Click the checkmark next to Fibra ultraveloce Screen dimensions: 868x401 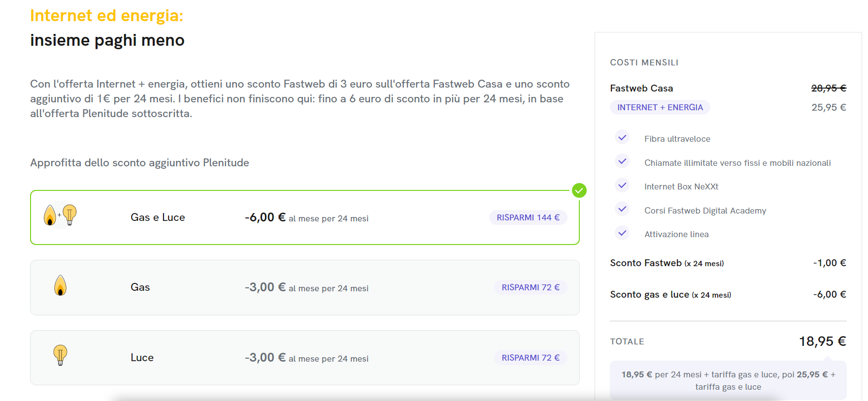pos(623,138)
